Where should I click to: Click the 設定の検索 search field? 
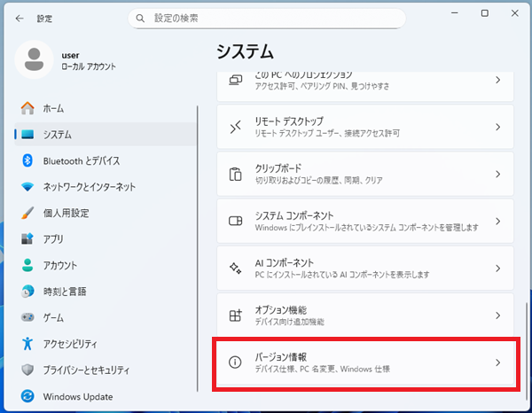coord(267,19)
